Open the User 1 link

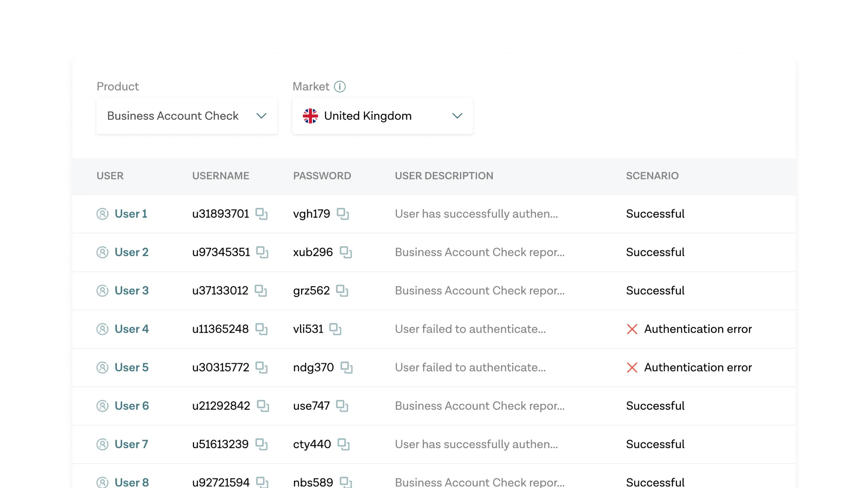pos(131,214)
